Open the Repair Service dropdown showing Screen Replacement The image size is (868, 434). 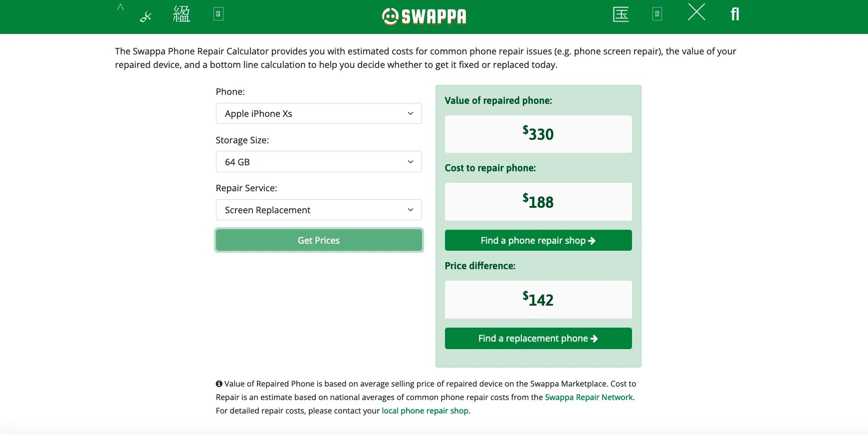(x=319, y=210)
